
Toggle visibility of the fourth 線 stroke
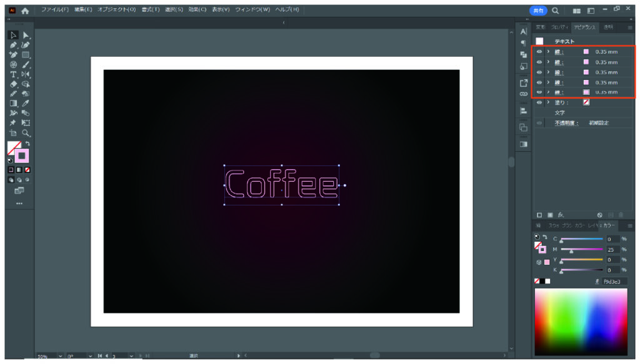pyautogui.click(x=539, y=82)
